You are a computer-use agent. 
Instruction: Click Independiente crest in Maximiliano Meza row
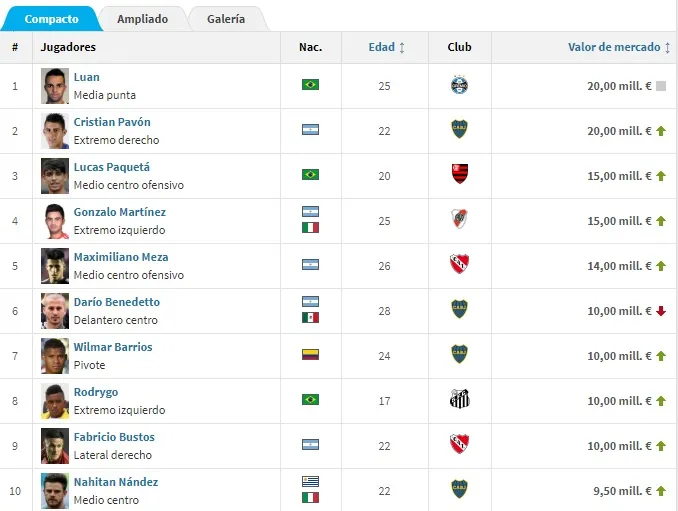tap(459, 265)
